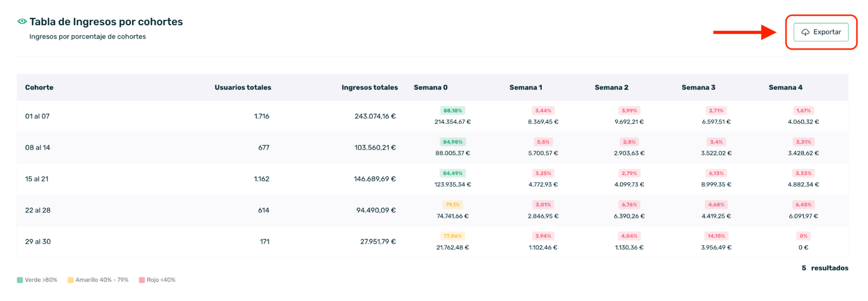
Task: Click the red Rojo <40% legend swatch
Action: [x=142, y=280]
